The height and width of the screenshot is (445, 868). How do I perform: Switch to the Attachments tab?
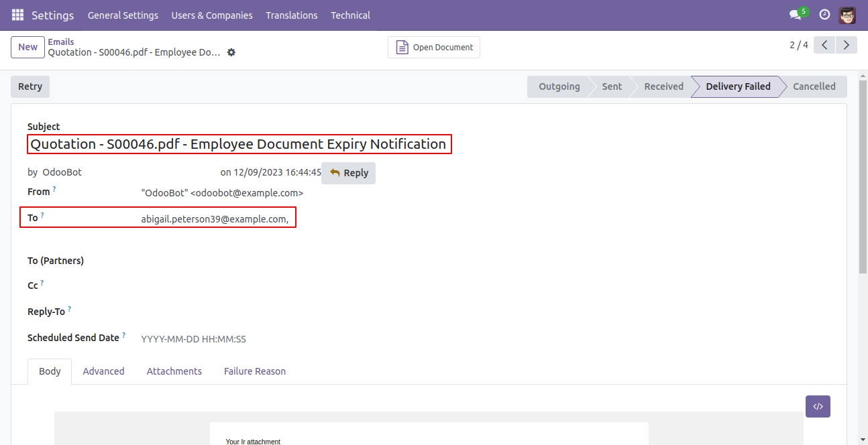click(174, 371)
